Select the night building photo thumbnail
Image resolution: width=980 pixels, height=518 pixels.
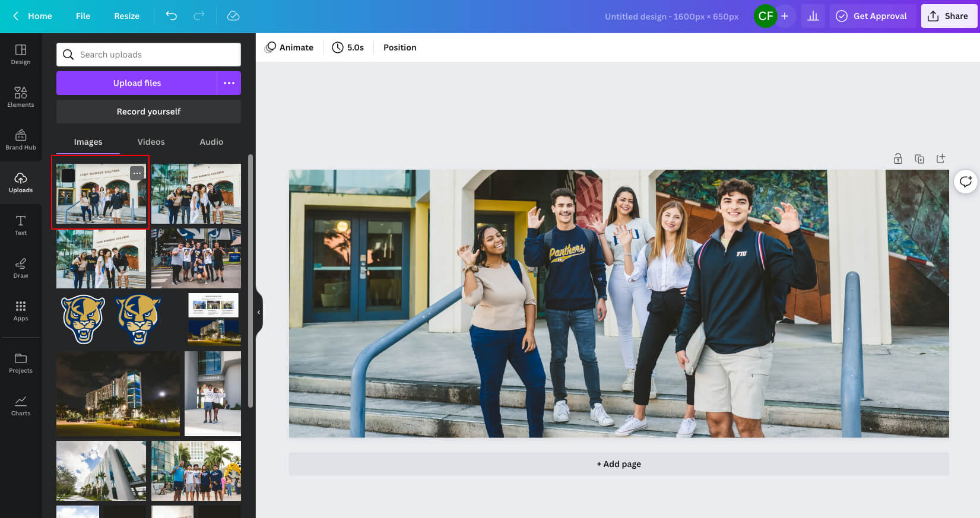click(118, 393)
